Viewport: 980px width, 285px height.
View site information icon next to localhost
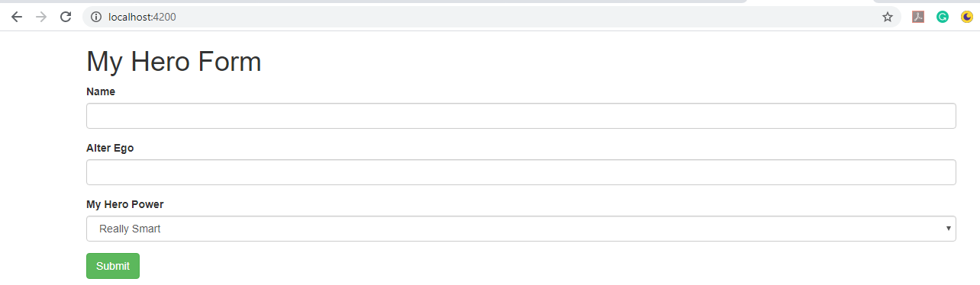pyautogui.click(x=96, y=17)
